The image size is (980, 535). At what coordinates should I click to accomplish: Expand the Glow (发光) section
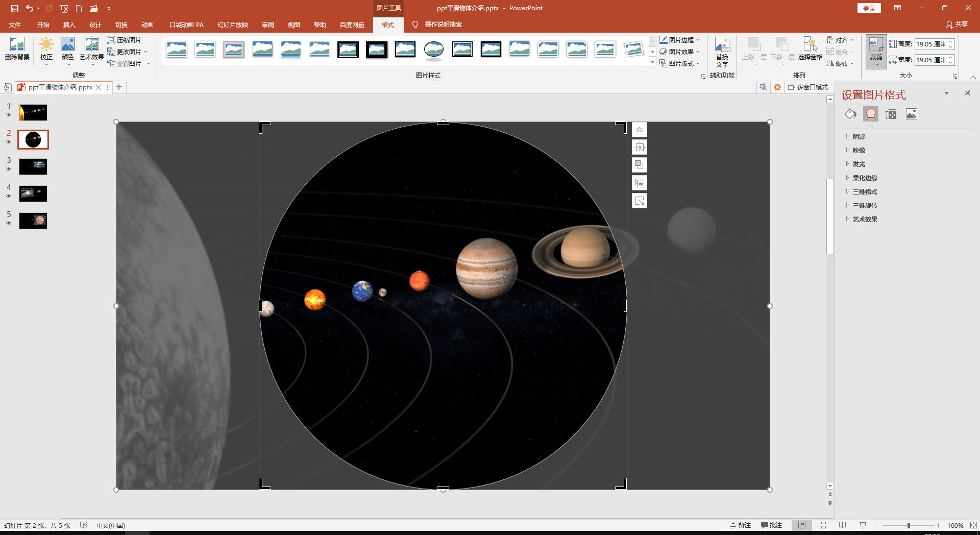(859, 164)
